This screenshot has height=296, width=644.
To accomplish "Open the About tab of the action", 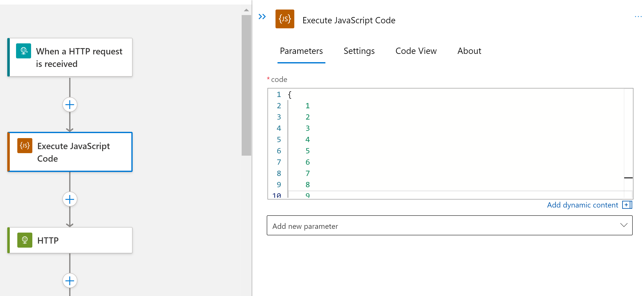I will tap(469, 51).
